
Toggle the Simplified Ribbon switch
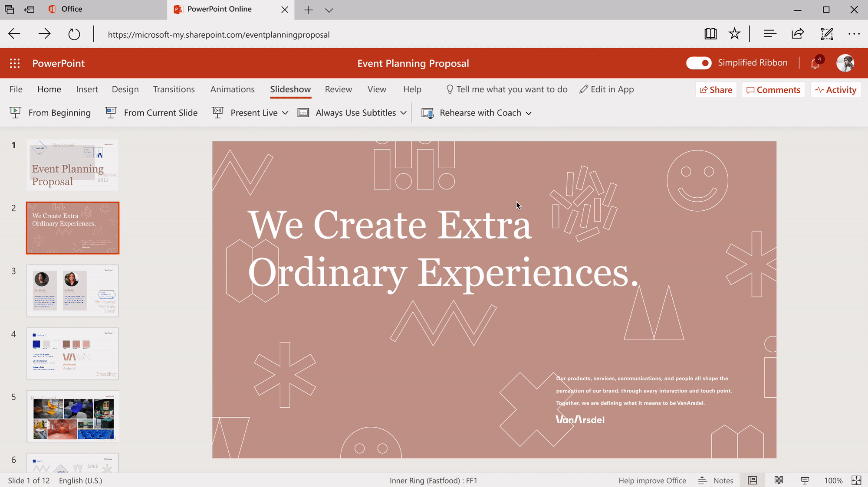point(699,62)
